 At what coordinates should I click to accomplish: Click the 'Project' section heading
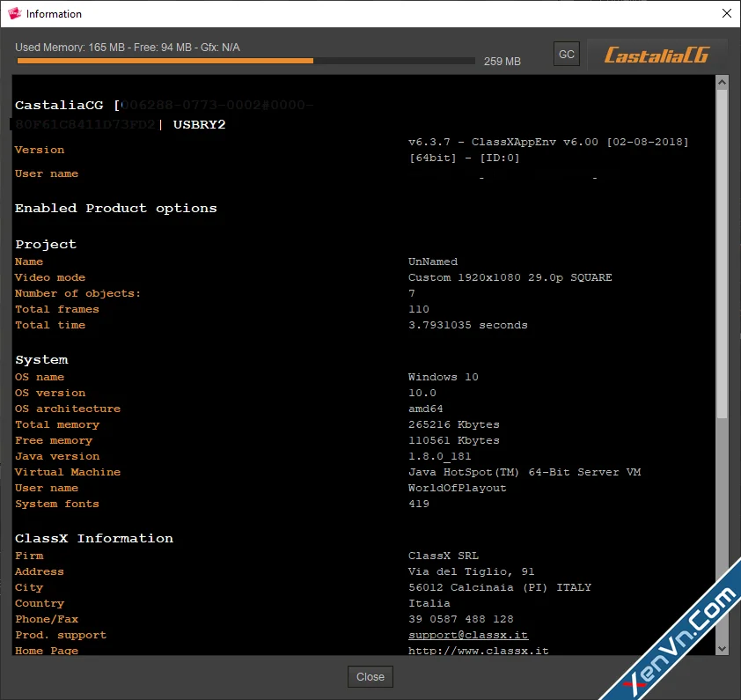(46, 244)
